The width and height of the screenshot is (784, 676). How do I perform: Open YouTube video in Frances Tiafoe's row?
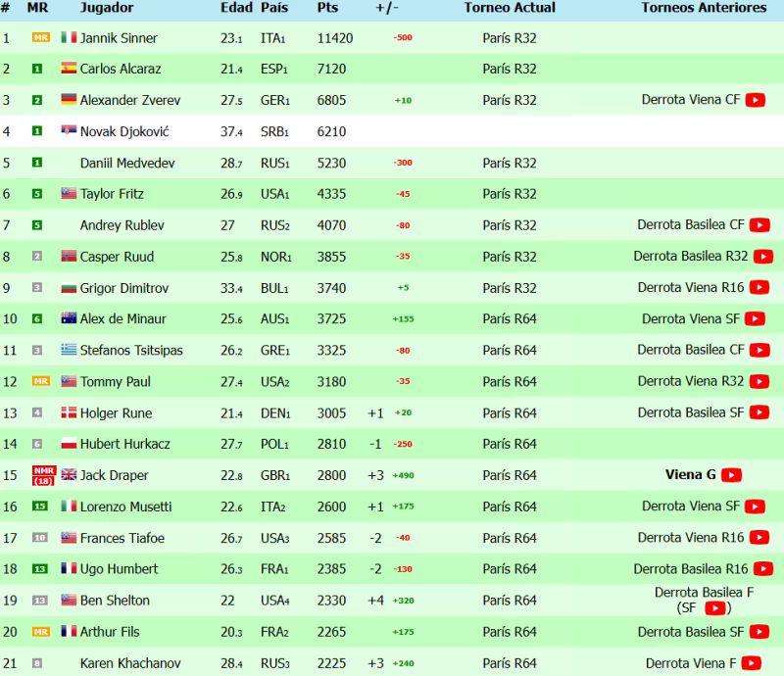pos(759,538)
